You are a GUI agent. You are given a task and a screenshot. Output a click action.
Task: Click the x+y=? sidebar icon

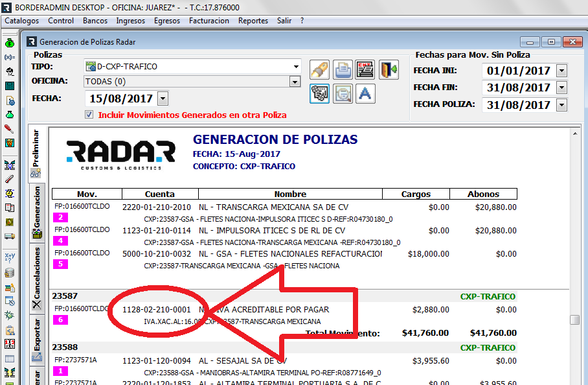coord(9,257)
